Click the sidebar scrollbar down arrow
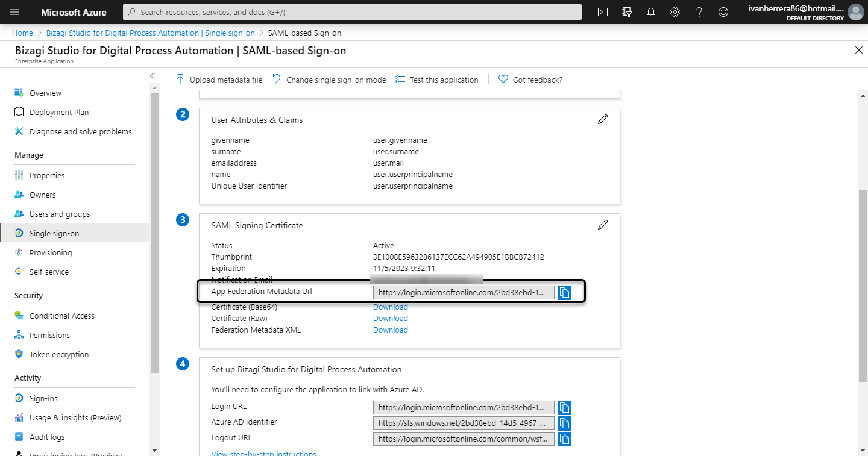Screen dimensions: 868x456 tap(155, 451)
